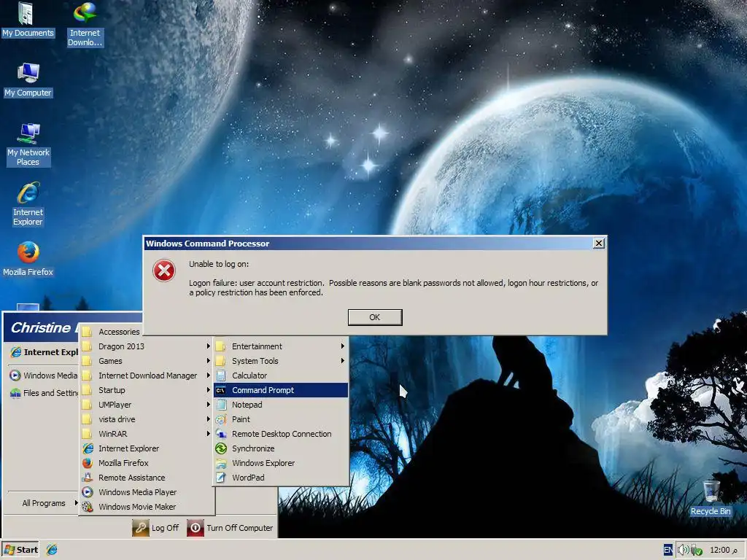This screenshot has width=747, height=560.
Task: Expand the Dragon 2013 submenu arrow
Action: 208,346
